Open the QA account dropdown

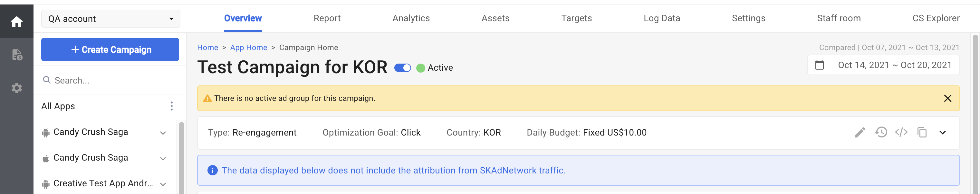(x=111, y=19)
